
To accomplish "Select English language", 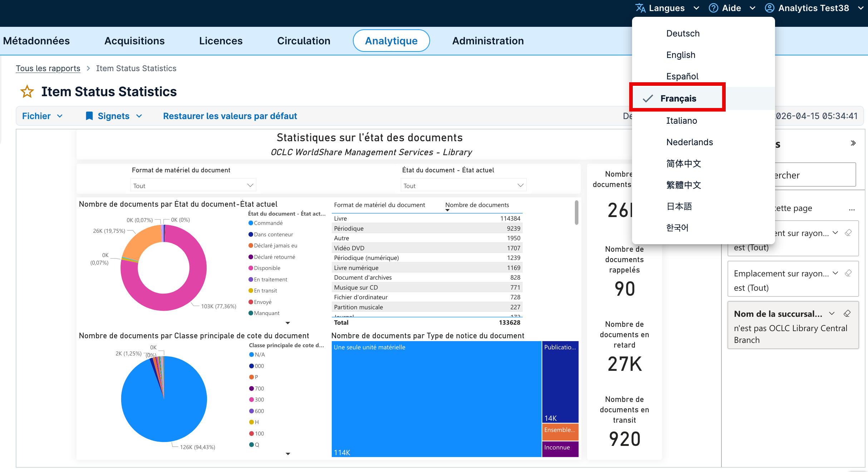I will pyautogui.click(x=681, y=55).
